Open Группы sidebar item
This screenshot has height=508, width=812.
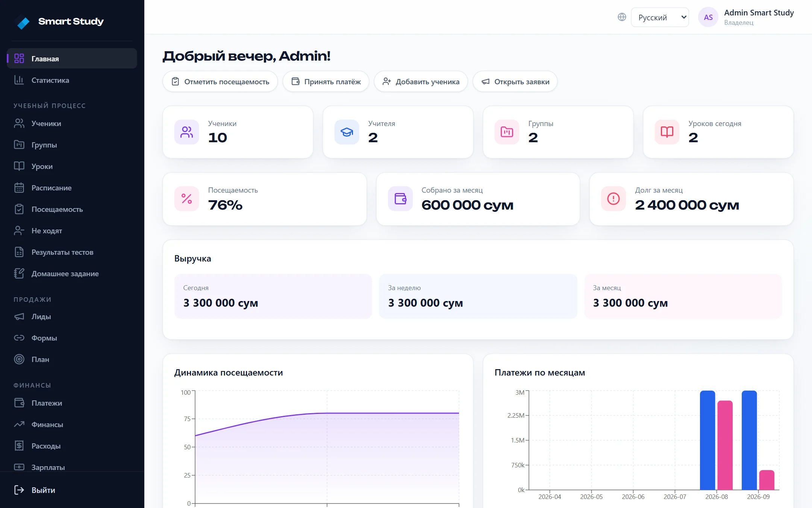pyautogui.click(x=72, y=145)
